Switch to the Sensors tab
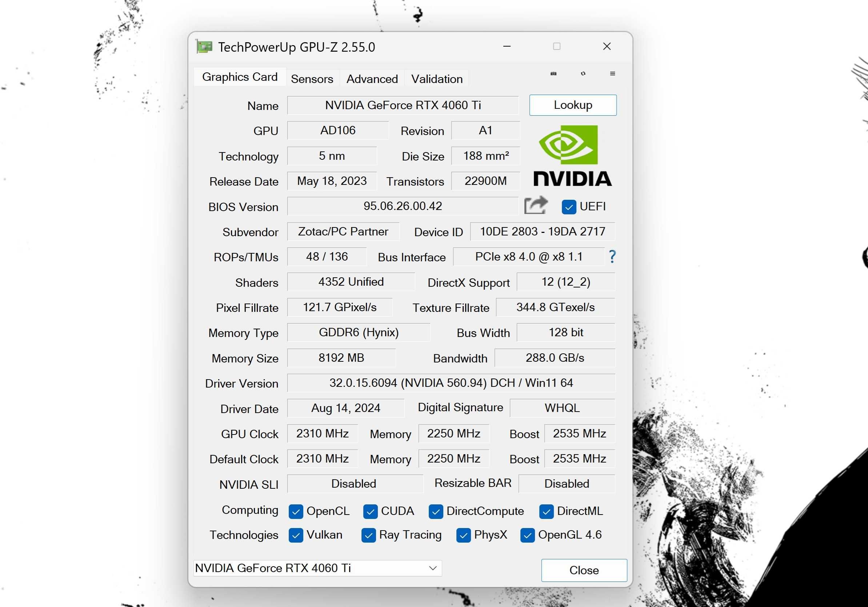 pos(312,79)
